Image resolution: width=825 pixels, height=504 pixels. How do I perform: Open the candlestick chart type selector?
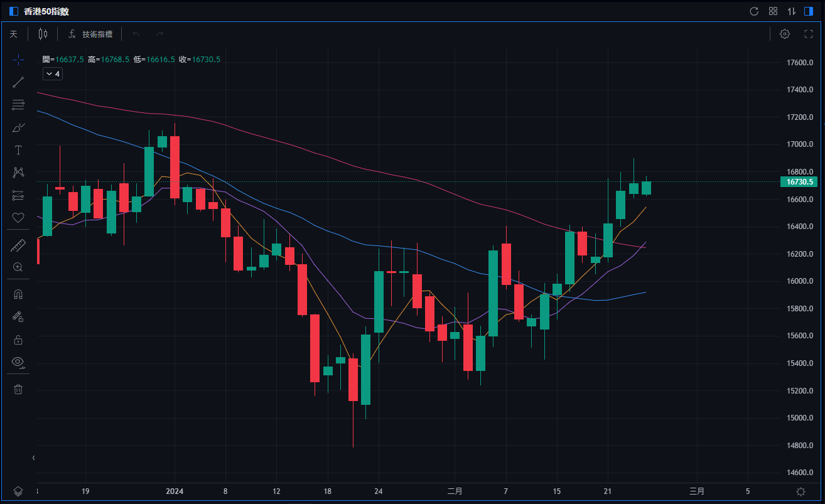tap(43, 34)
